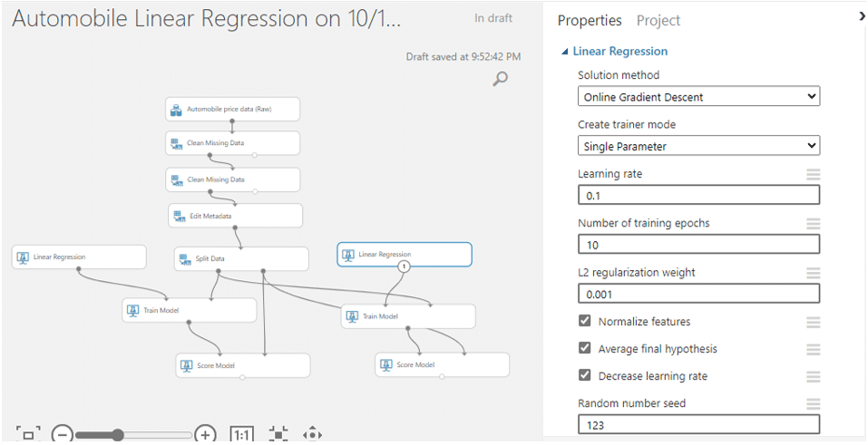This screenshot has width=868, height=445.
Task: Click the canvas mini-map icon
Action: point(28,434)
